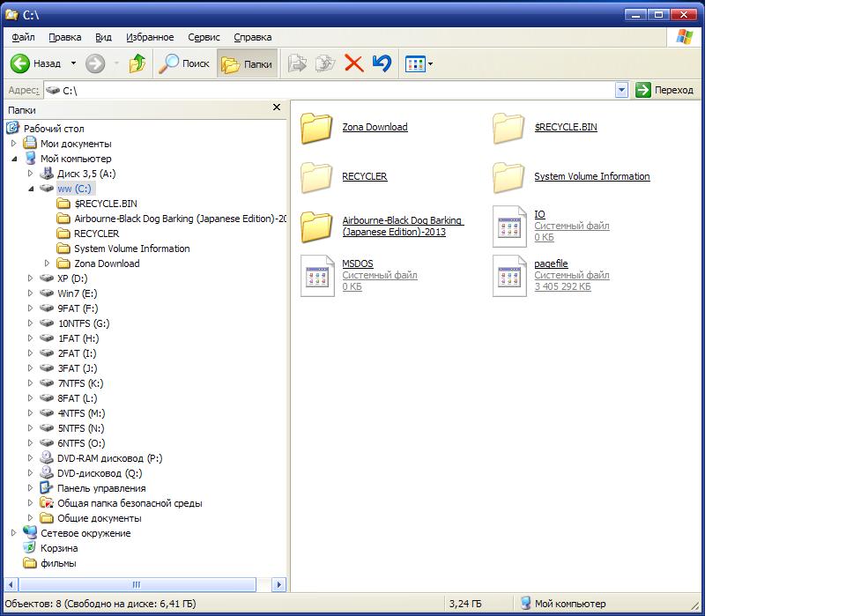
Task: Click the Переход go button
Action: 664,90
